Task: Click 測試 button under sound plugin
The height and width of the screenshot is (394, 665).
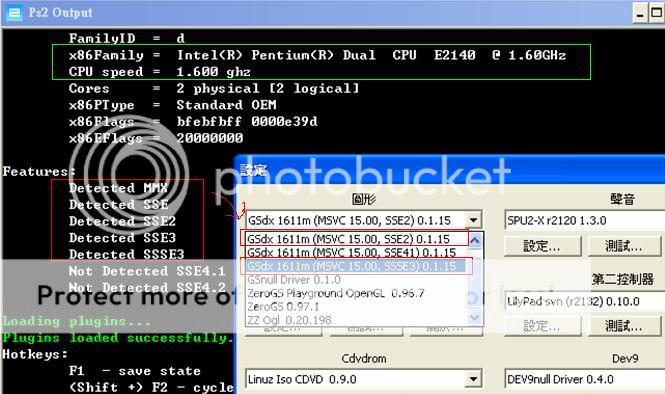Action: pyautogui.click(x=624, y=246)
